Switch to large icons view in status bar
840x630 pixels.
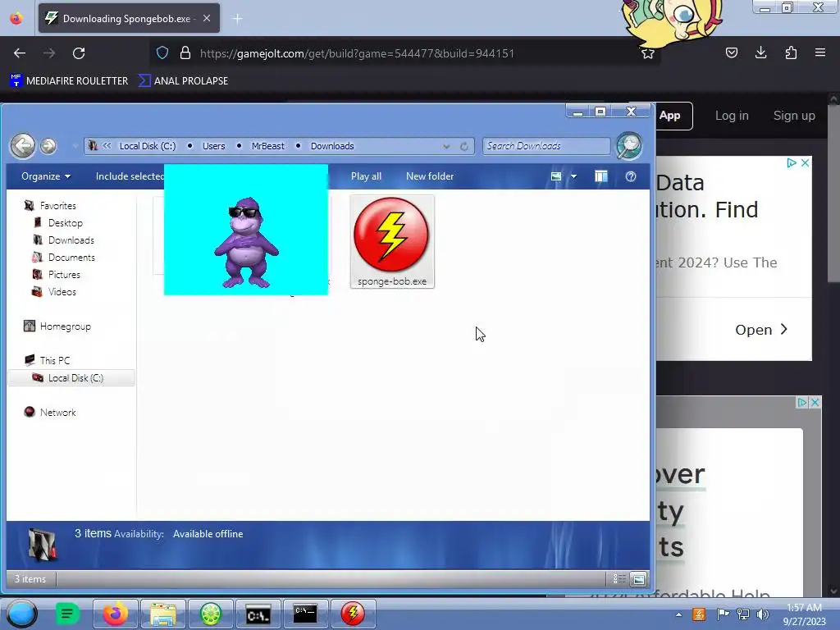638,578
